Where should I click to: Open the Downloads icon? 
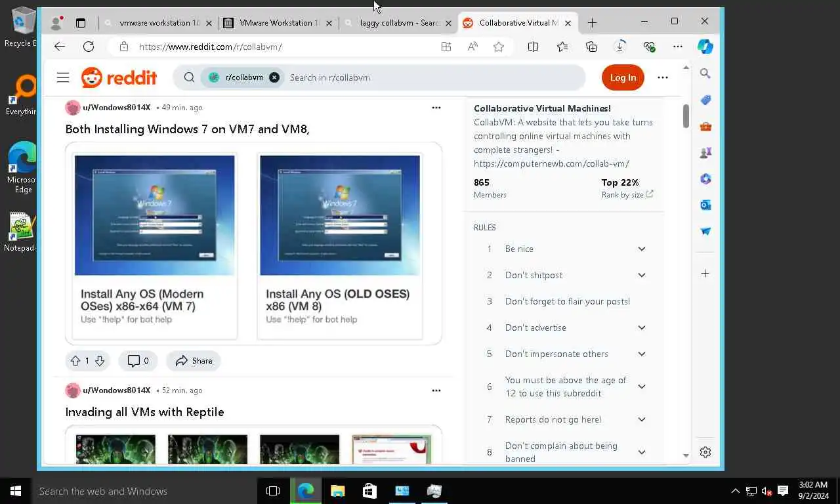620,47
